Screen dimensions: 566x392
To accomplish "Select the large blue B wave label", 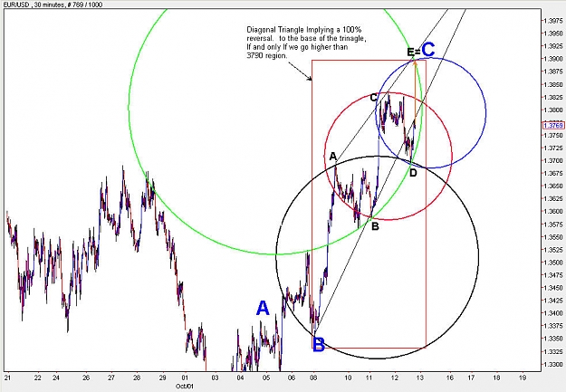I will 319,345.
